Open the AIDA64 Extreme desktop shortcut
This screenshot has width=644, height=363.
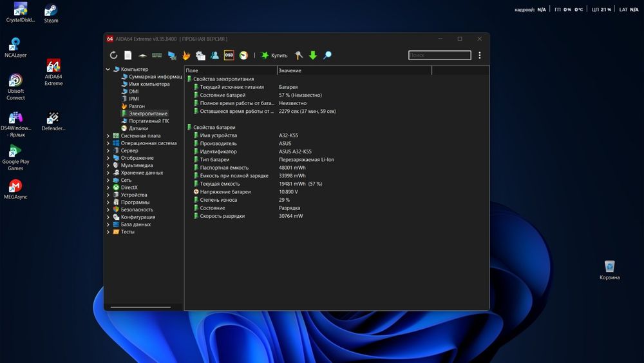coord(53,72)
